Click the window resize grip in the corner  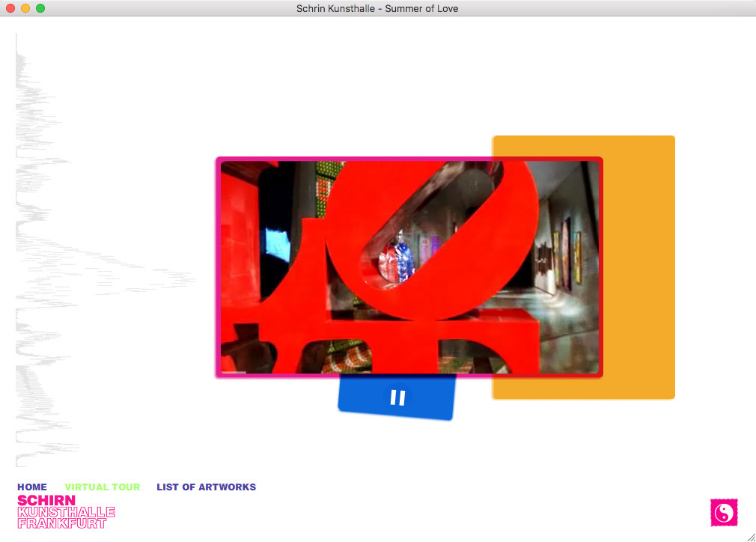pos(751,537)
